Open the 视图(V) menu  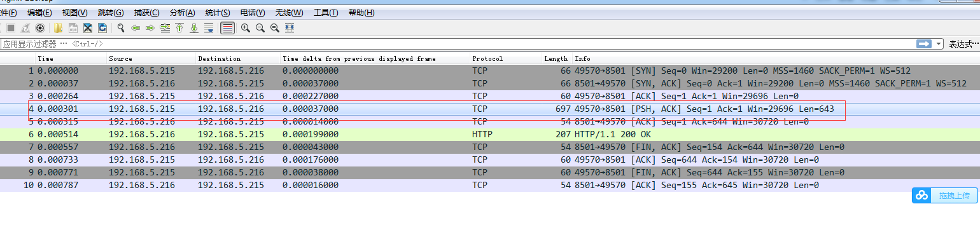[75, 13]
